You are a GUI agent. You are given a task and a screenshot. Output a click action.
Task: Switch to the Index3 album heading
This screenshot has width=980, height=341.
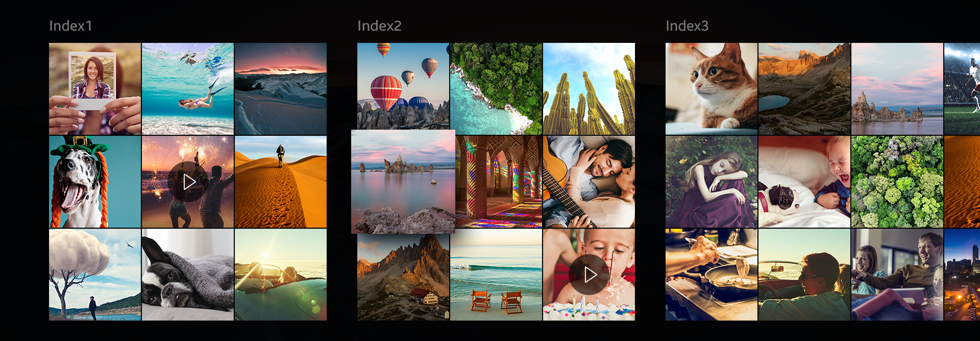(687, 26)
